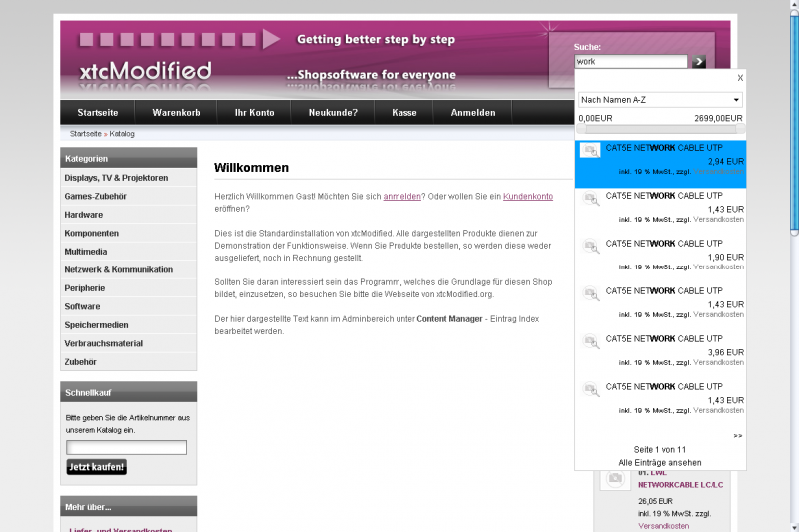Open the Warenkorb nav menu item

pyautogui.click(x=176, y=113)
